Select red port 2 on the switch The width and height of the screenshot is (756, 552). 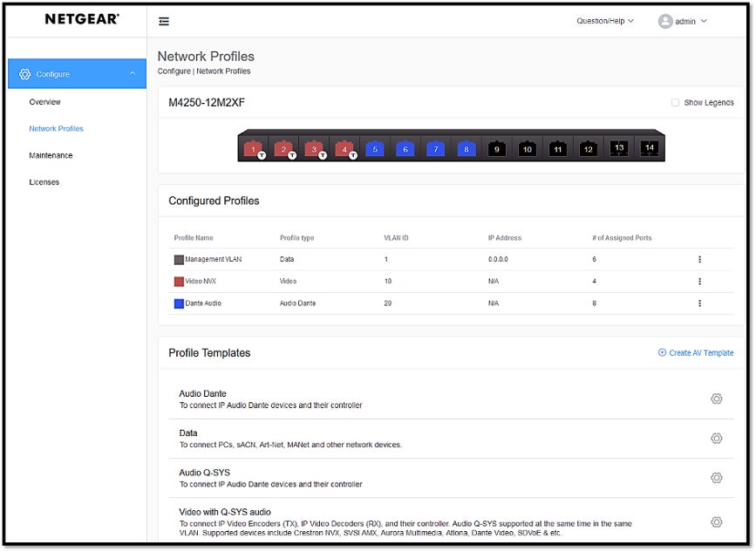click(283, 149)
